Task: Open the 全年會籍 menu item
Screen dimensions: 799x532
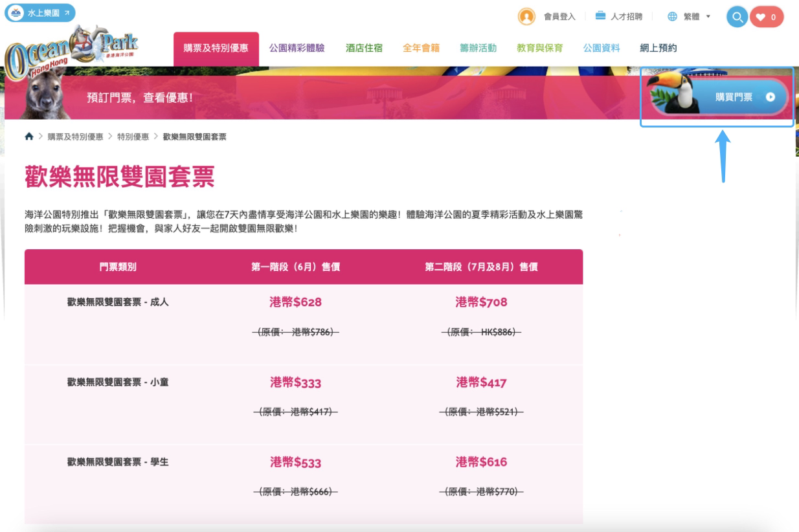Action: [421, 49]
